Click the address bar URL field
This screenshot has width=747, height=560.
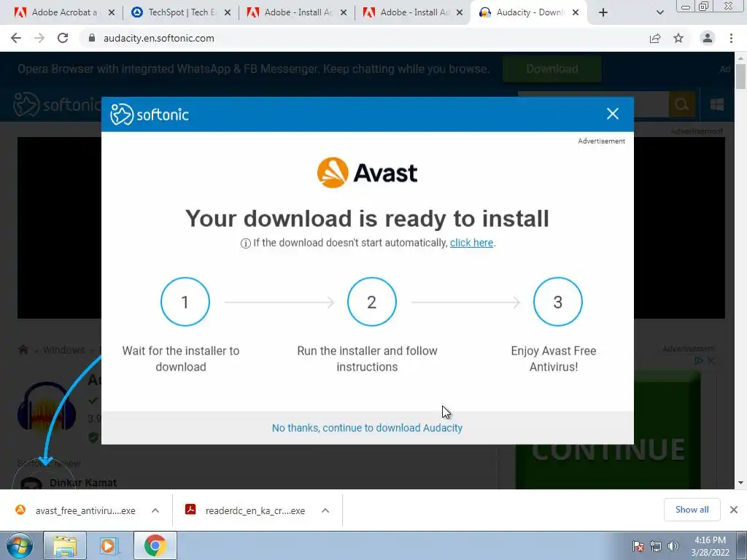pos(362,38)
